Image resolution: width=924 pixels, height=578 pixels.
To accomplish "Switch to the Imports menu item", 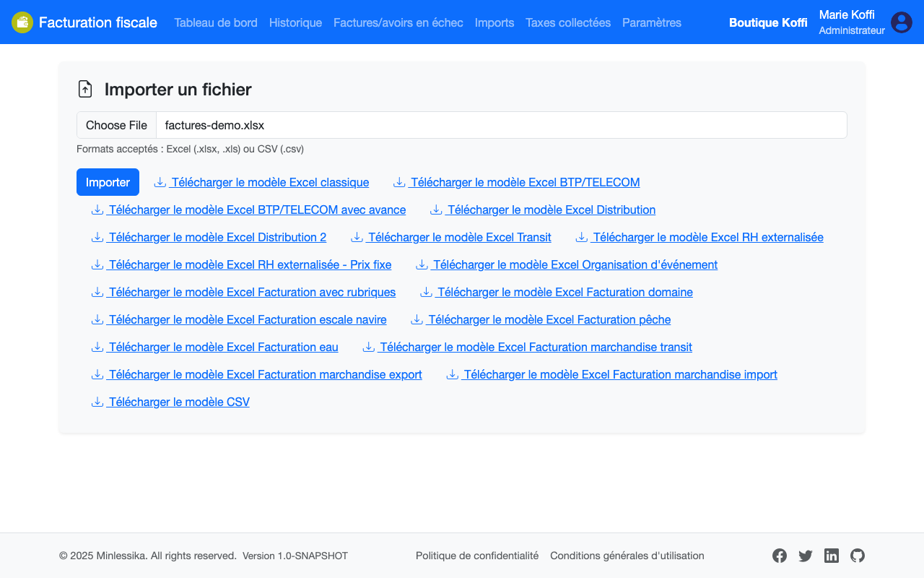I will point(494,22).
